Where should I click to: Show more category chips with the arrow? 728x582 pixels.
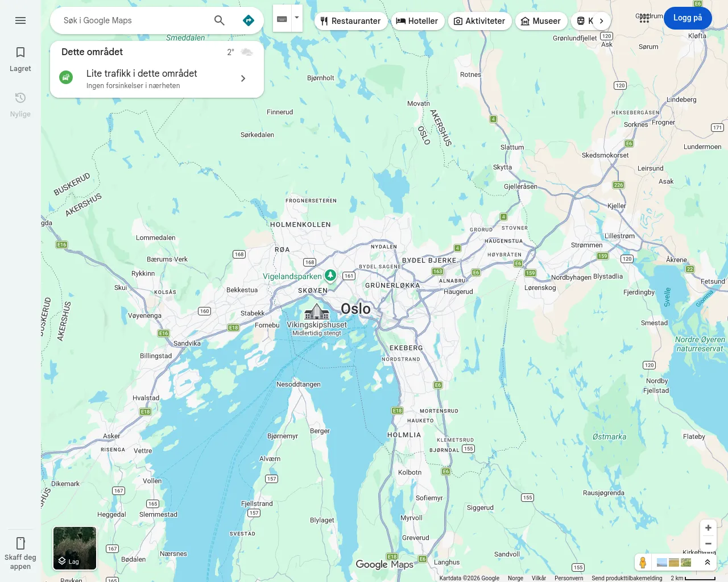point(601,21)
